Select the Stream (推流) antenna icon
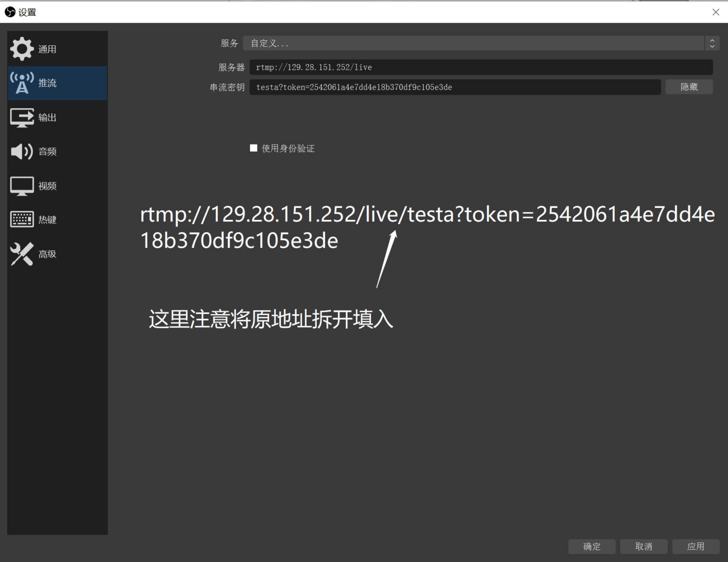Screen dimensions: 728x562 22,83
